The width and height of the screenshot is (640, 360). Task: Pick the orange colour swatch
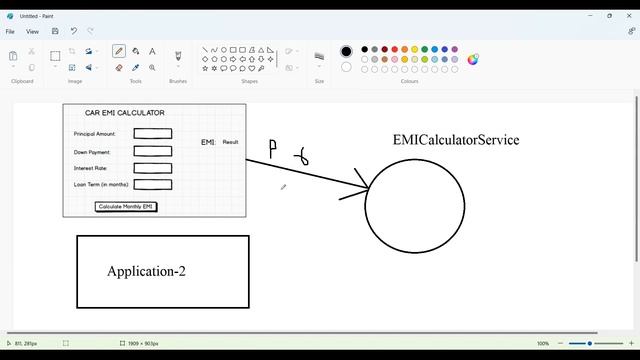[404, 49]
